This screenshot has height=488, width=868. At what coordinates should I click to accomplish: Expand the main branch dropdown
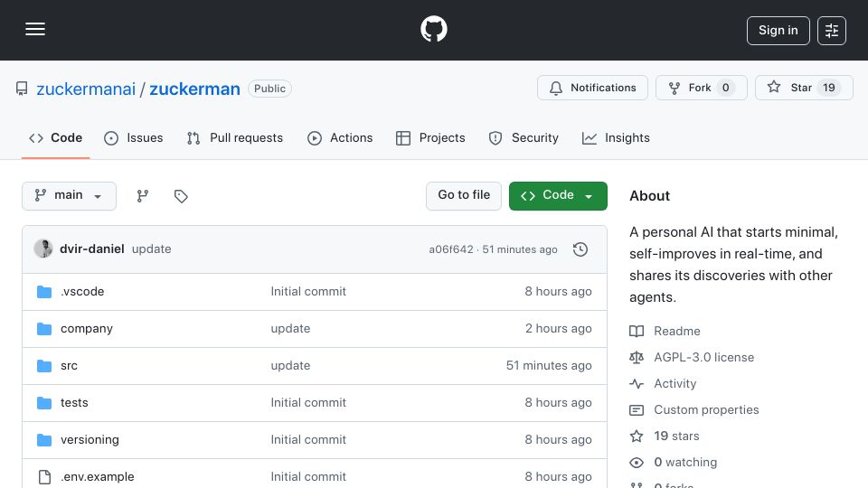click(70, 196)
